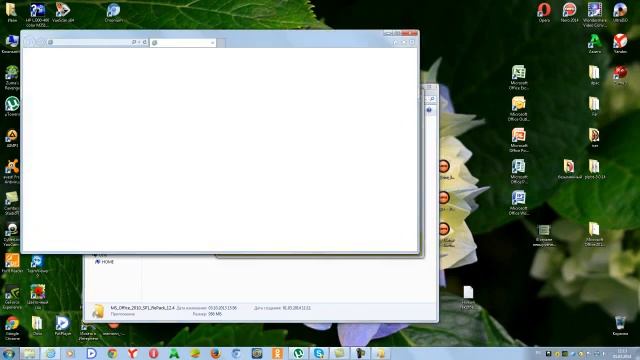Open Windows Explorer from the taskbar
640x360 pixels.
click(x=29, y=353)
